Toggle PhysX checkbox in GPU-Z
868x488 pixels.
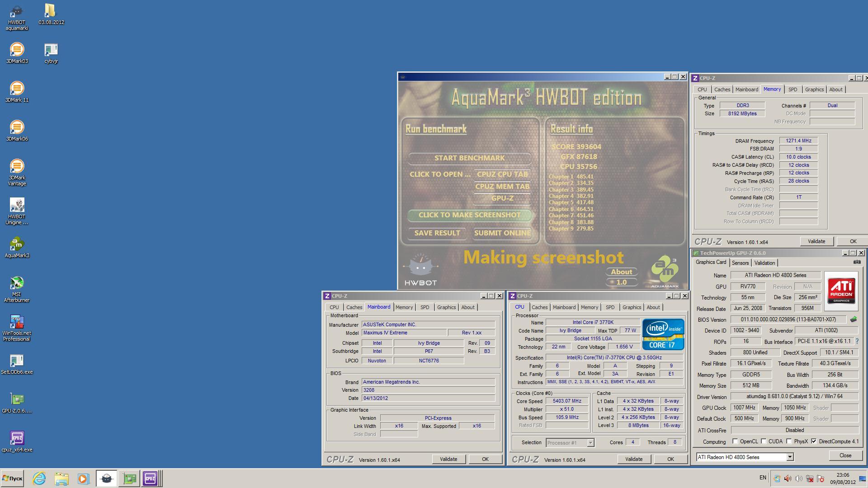[789, 441]
